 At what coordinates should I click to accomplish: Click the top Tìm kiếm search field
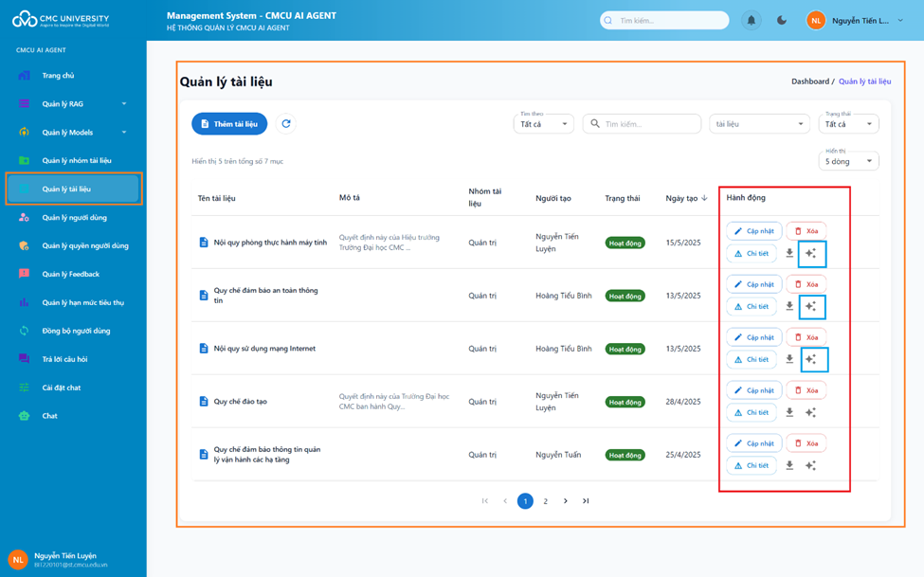[668, 20]
